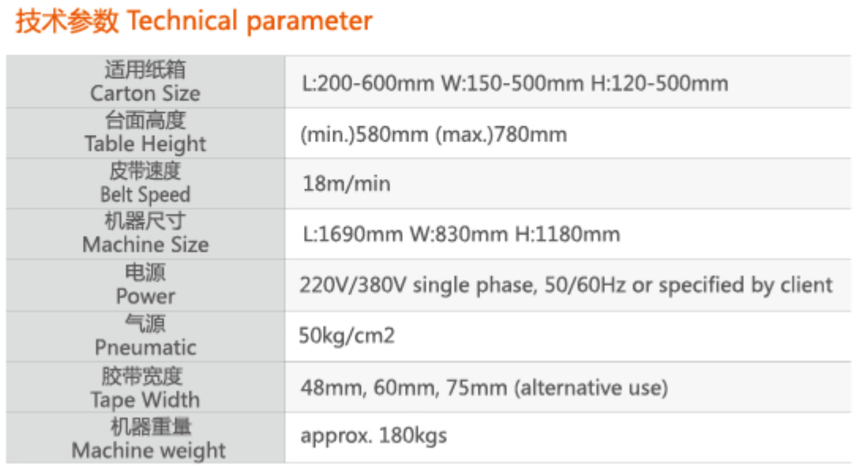
Task: Click the Chinese text 机器重量
Action: tap(145, 427)
